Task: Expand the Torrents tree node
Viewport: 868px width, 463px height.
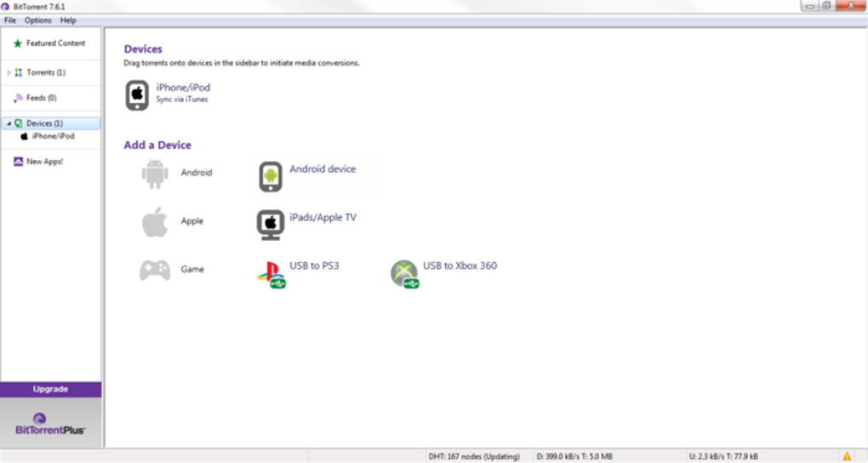Action: pyautogui.click(x=9, y=72)
